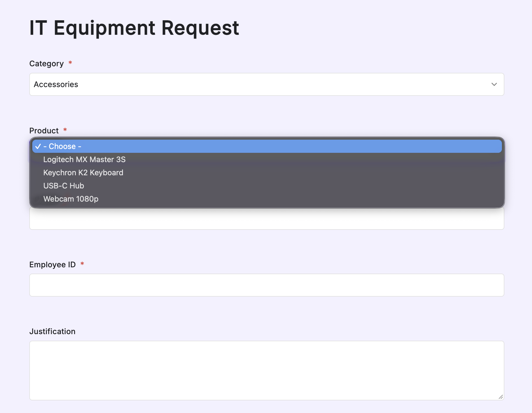
Task: Choose Webcam 1080p product option
Action: 267,199
